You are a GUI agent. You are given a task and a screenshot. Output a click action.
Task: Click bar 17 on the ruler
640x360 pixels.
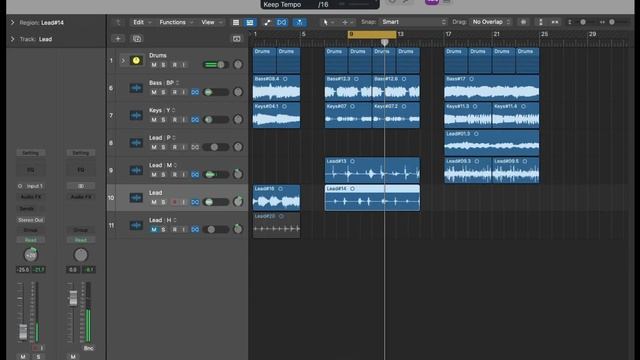pyautogui.click(x=448, y=34)
